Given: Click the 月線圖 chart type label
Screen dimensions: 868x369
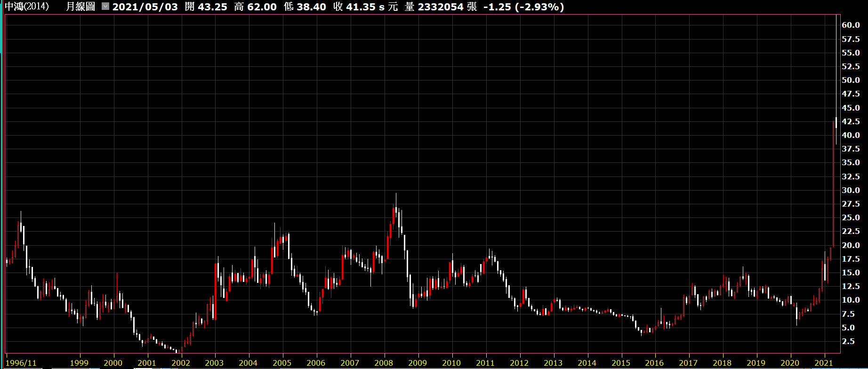Looking at the screenshot, I should [x=80, y=7].
